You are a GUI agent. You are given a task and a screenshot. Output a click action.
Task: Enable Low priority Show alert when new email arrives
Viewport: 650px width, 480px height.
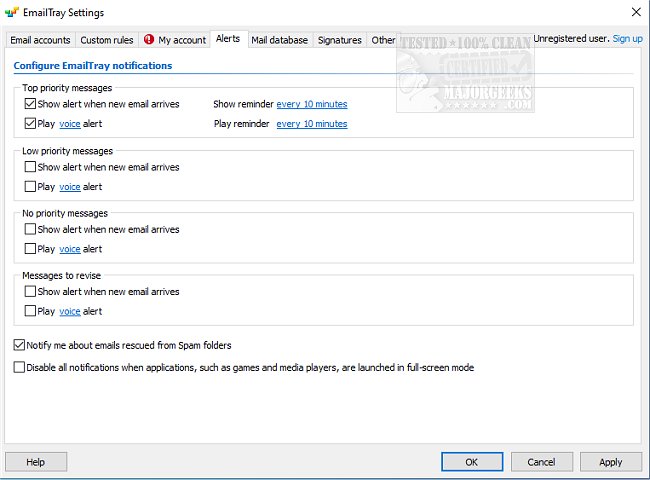pos(30,167)
